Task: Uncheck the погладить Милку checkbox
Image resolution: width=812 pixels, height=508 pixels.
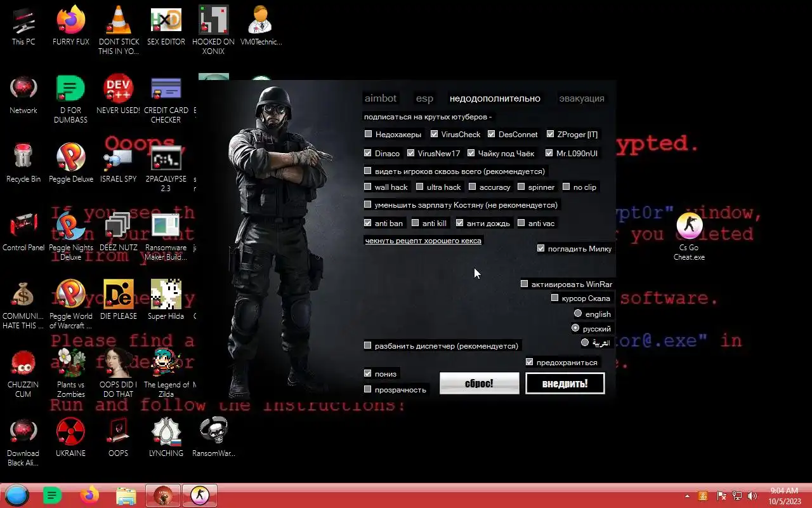Action: click(x=540, y=248)
